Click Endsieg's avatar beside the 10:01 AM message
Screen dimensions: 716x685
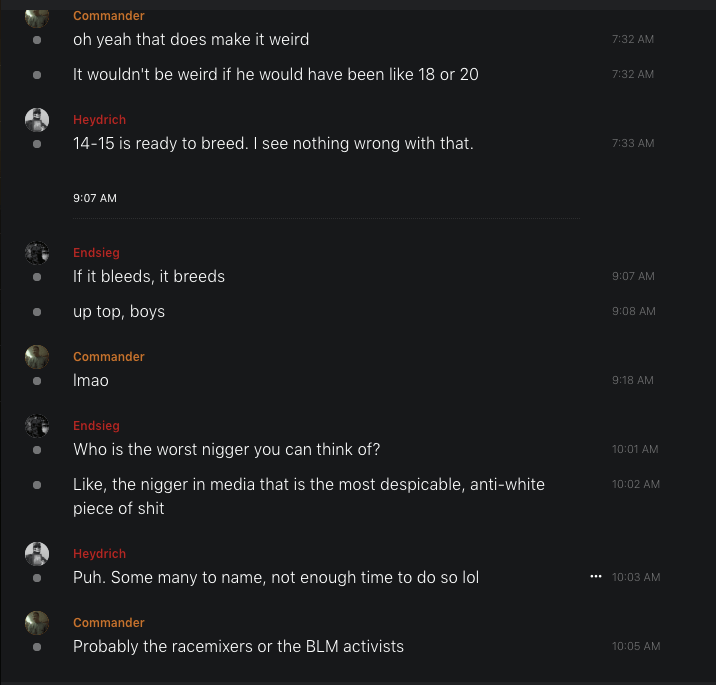[37, 426]
